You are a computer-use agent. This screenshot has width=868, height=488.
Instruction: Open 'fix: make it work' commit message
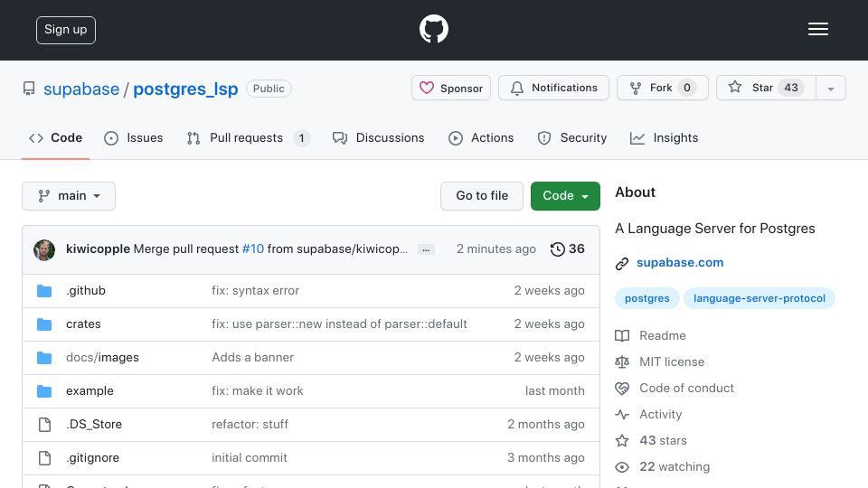point(258,391)
